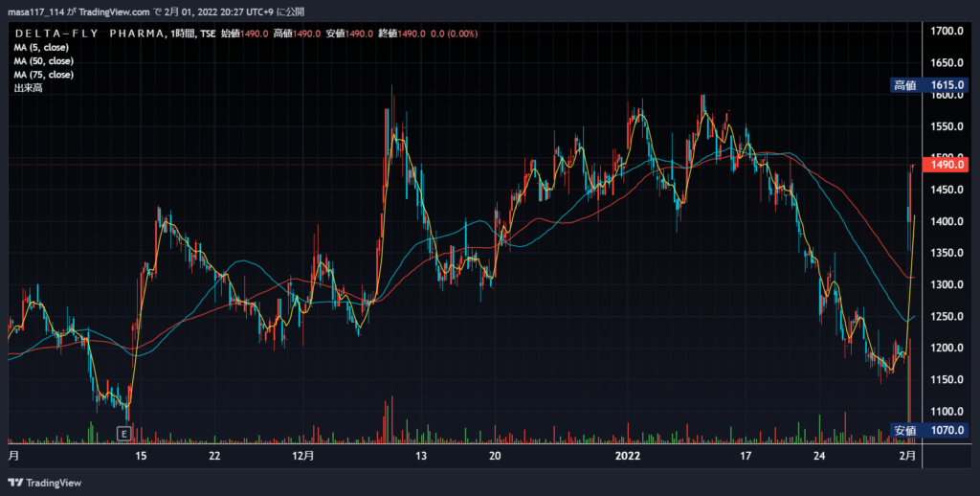980x496 pixels.
Task: Click the 1250.0 price axis label
Action: pos(947,317)
